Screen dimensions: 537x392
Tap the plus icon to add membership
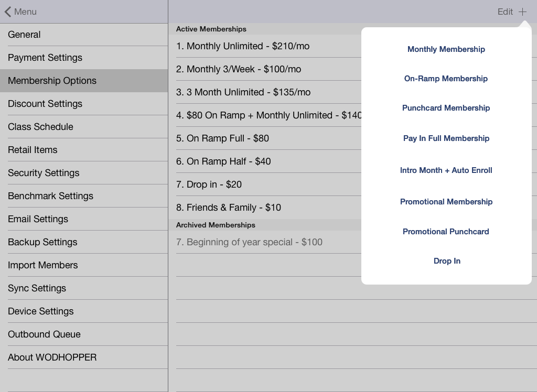522,12
